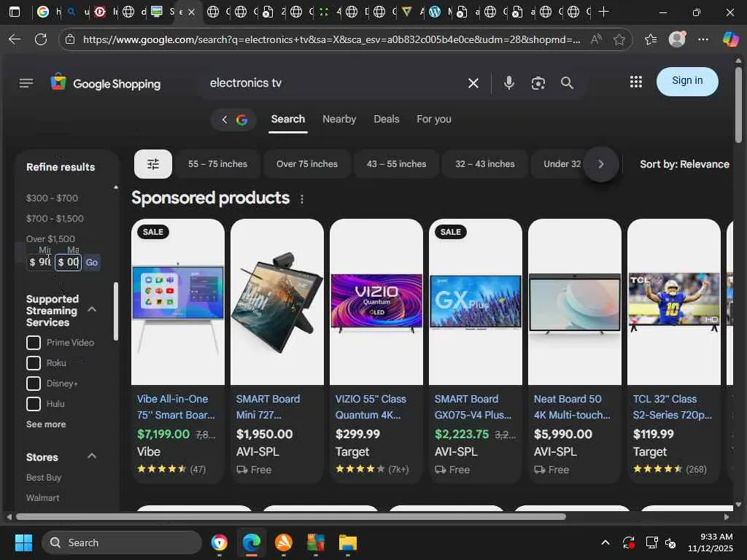Open search by image camera icon
The height and width of the screenshot is (560, 747).
[538, 83]
